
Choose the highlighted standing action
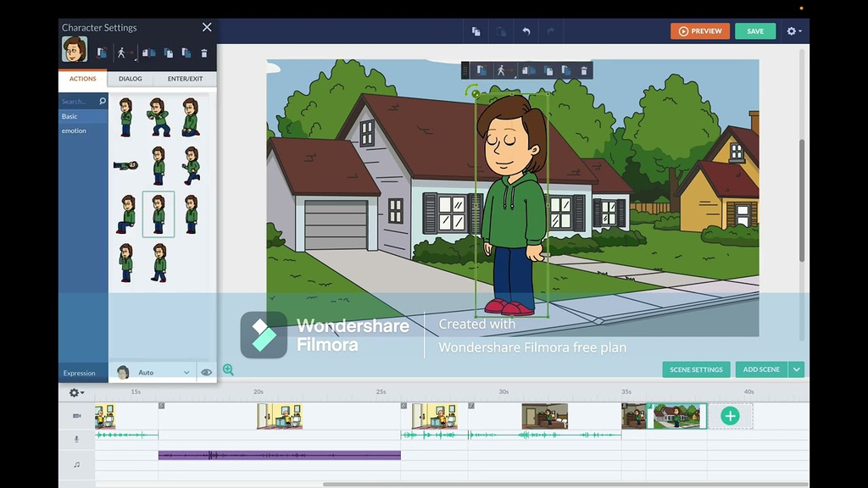point(159,214)
